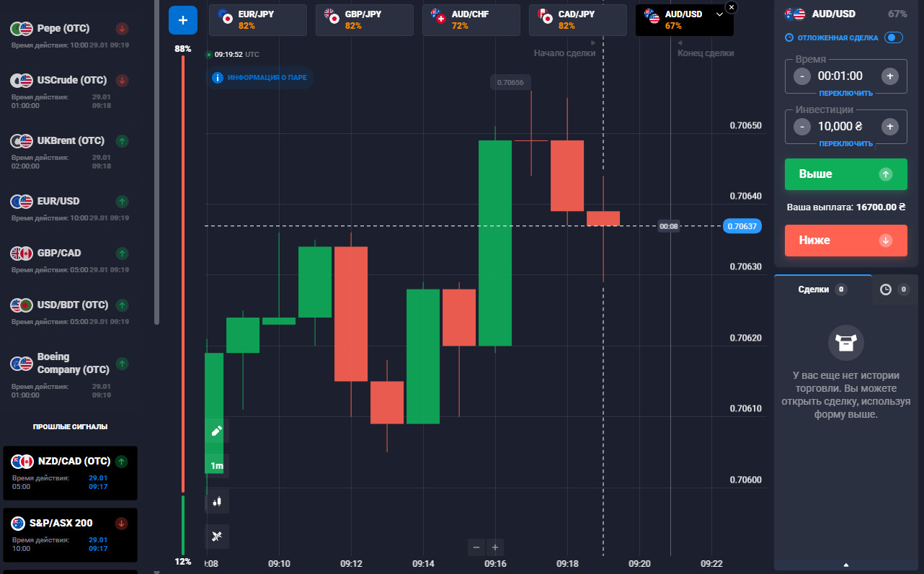This screenshot has width=924, height=574.
Task: Open the candlestick chart type selector
Action: [x=217, y=501]
